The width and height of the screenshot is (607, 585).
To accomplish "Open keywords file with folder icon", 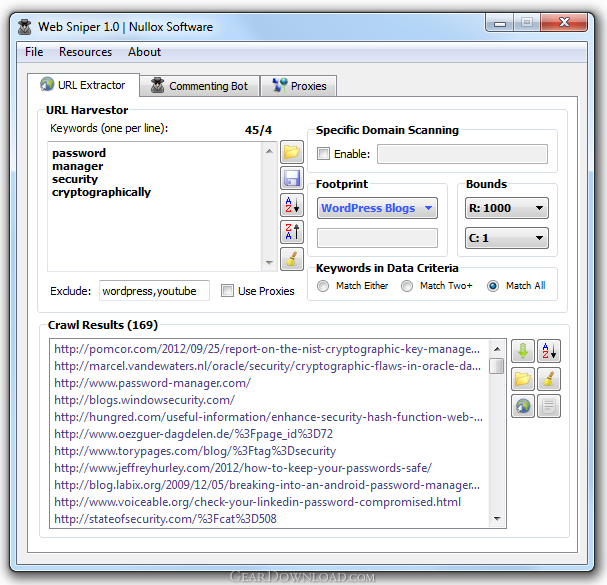I will [x=291, y=152].
